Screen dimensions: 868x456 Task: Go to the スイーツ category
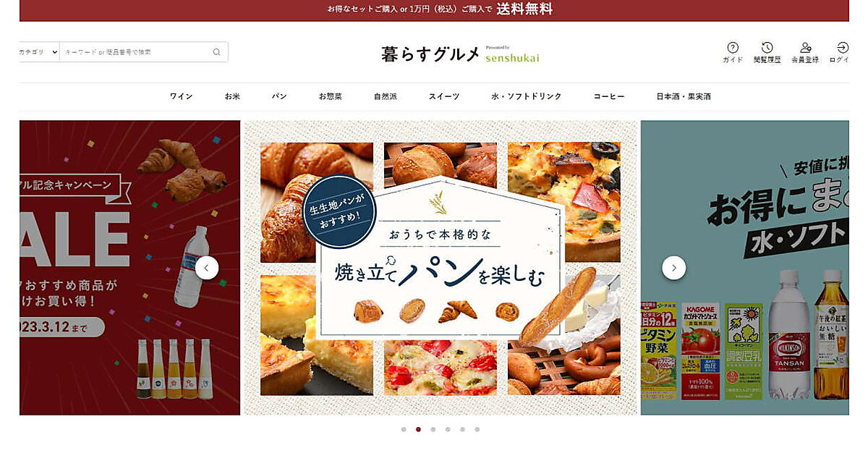pyautogui.click(x=444, y=96)
